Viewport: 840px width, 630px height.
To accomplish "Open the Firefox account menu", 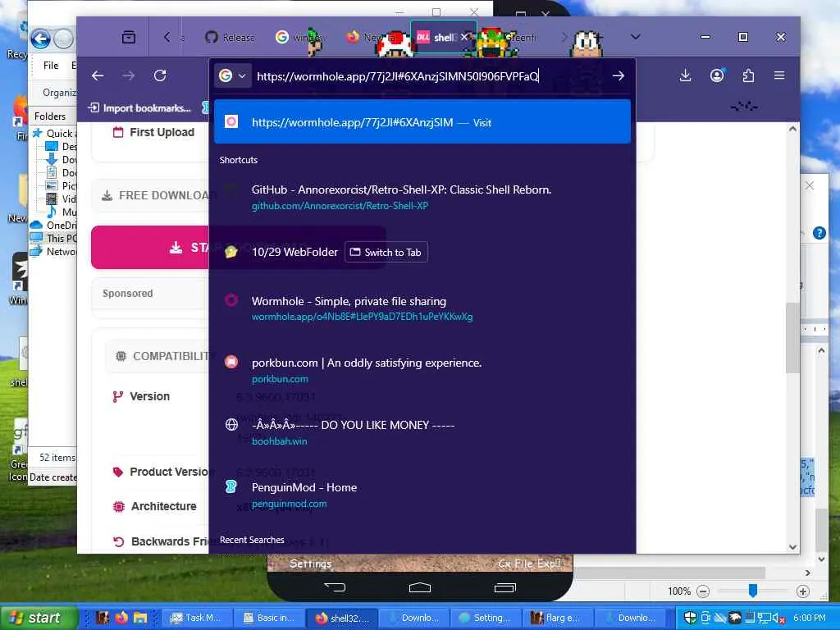I will tap(717, 76).
